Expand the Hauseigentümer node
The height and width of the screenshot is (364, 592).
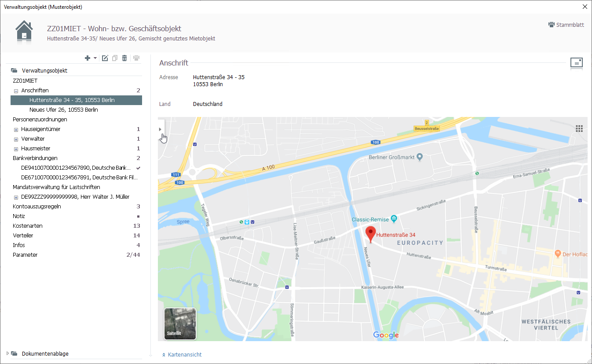(x=16, y=129)
